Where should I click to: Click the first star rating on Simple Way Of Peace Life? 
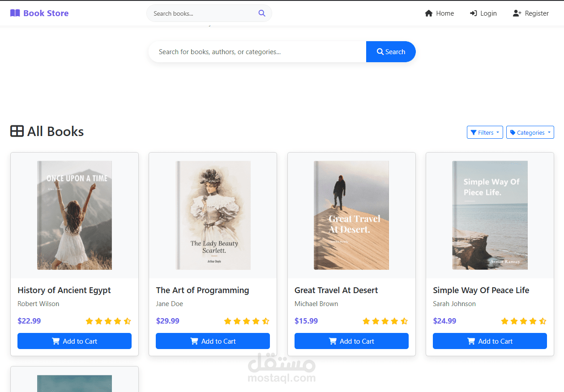point(504,321)
